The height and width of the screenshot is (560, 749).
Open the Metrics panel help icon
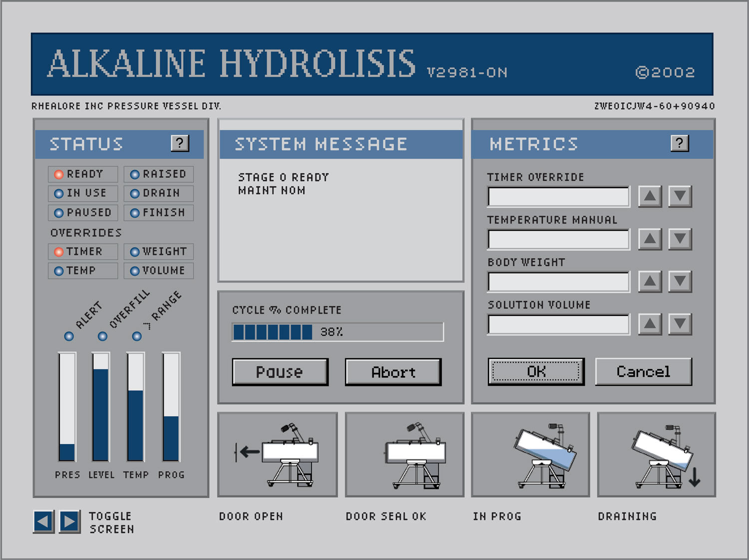coord(680,143)
